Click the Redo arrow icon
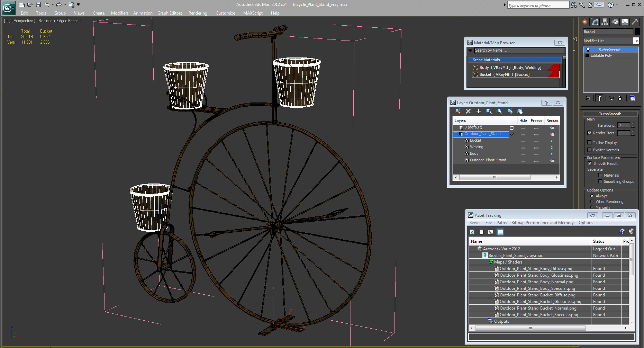The height and width of the screenshot is (348, 644). coord(59,5)
